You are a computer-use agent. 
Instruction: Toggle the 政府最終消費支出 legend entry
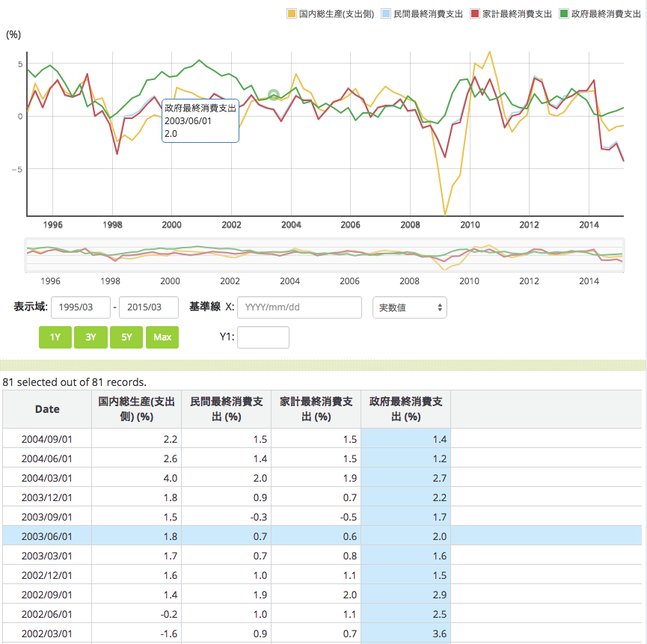coord(565,14)
